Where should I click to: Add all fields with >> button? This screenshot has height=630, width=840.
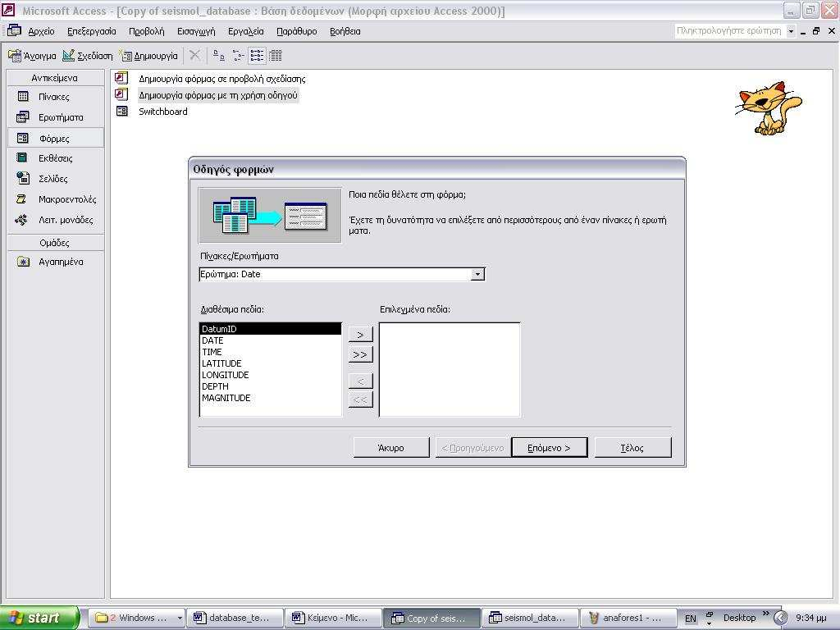tap(361, 354)
